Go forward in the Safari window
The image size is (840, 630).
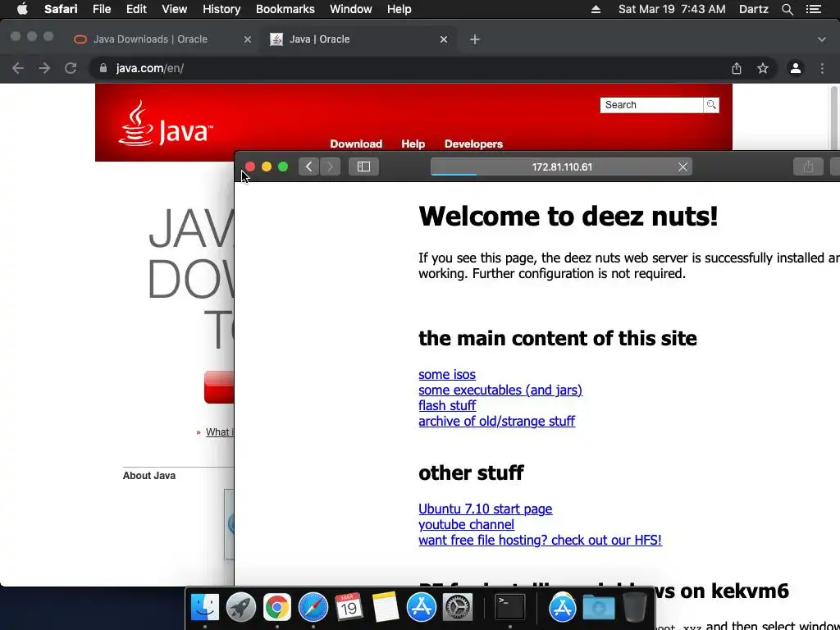tap(330, 167)
